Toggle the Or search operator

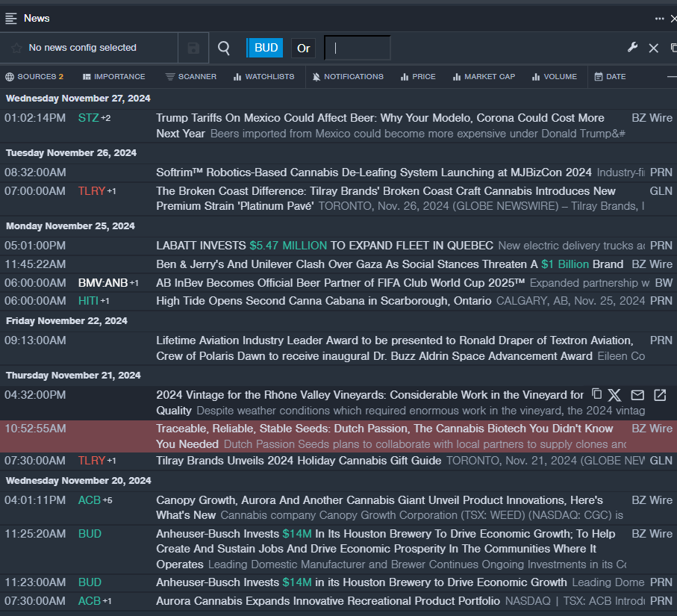(x=303, y=48)
